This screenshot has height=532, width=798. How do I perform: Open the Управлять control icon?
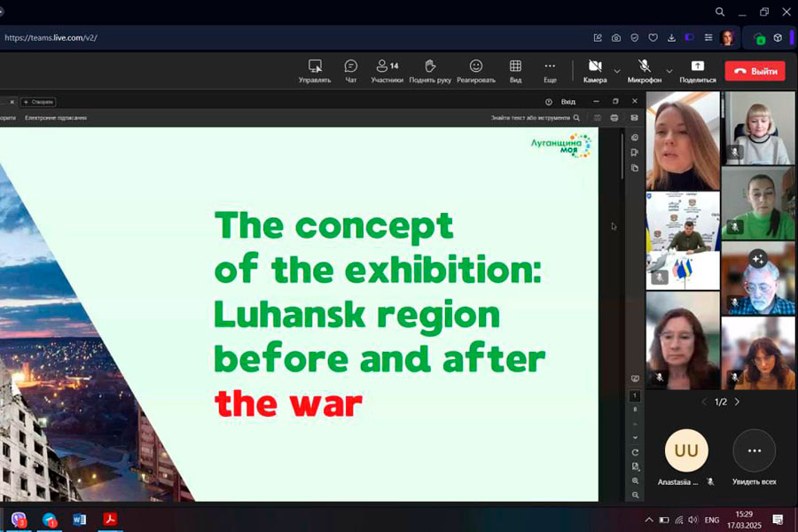click(x=315, y=70)
